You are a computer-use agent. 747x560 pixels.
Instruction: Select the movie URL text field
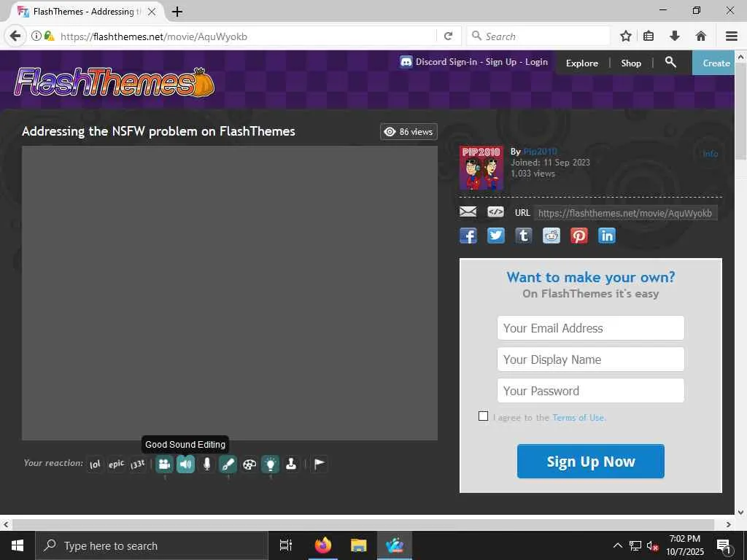(625, 213)
